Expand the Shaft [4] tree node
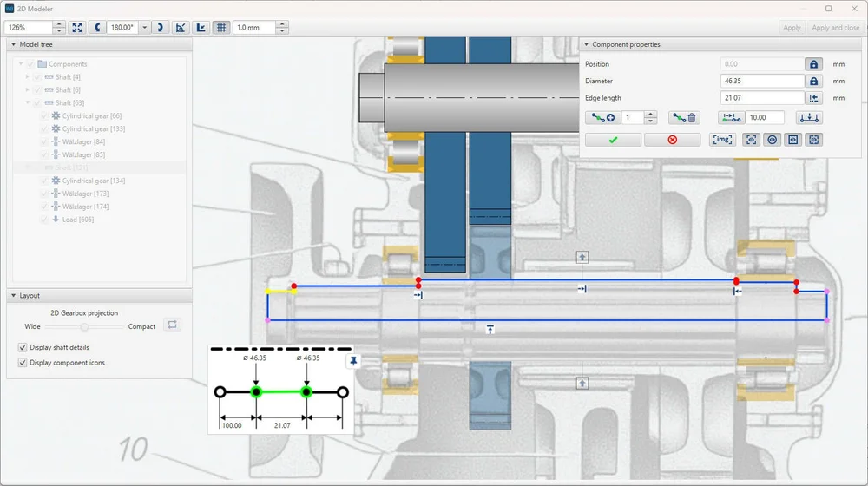868x486 pixels. [27, 77]
